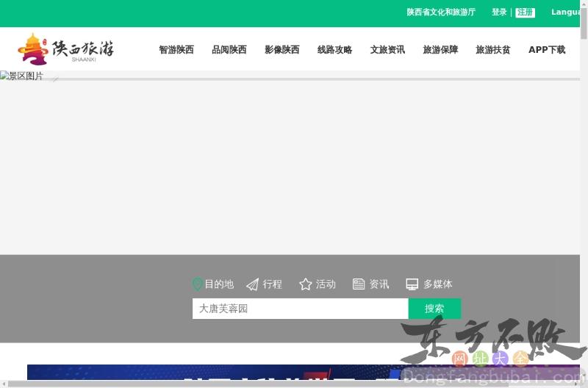Open 陕西省文化和旅游厅 link
The image size is (588, 388).
441,12
